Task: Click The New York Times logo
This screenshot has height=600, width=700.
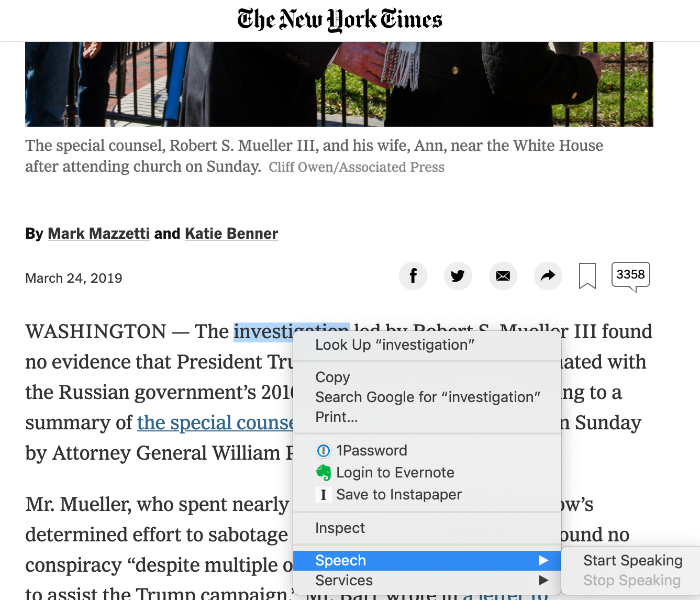Action: (340, 20)
